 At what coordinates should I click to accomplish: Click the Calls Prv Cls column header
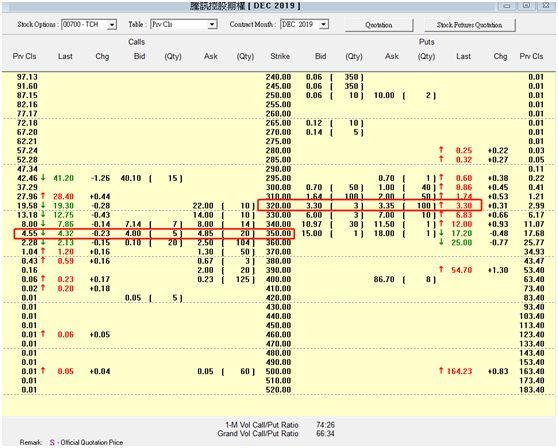25,56
